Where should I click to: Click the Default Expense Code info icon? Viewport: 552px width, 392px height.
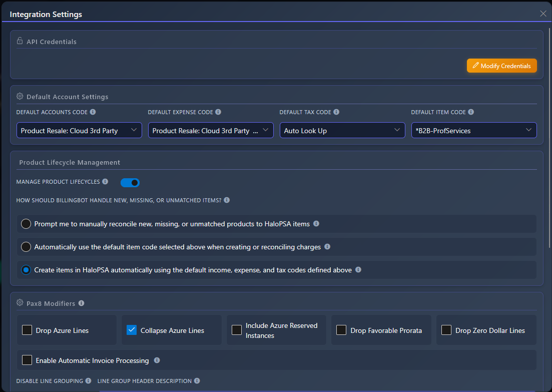218,112
